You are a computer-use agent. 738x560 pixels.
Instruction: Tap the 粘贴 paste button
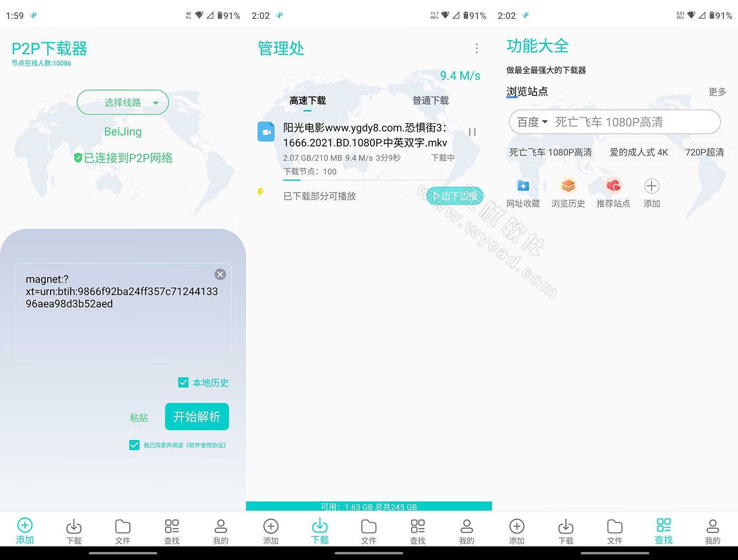tap(139, 417)
